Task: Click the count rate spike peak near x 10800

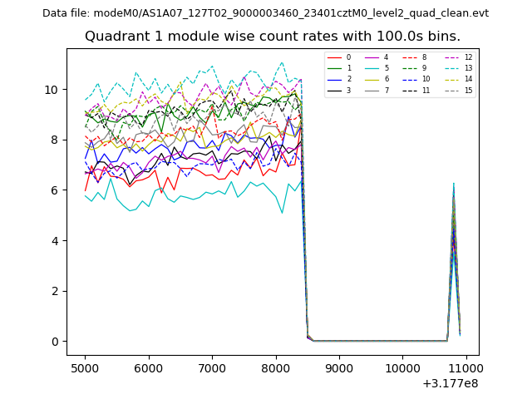Action: [x=453, y=185]
